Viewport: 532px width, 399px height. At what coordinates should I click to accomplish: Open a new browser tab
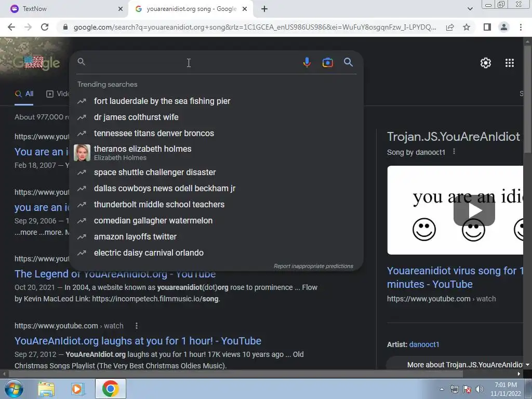point(264,9)
